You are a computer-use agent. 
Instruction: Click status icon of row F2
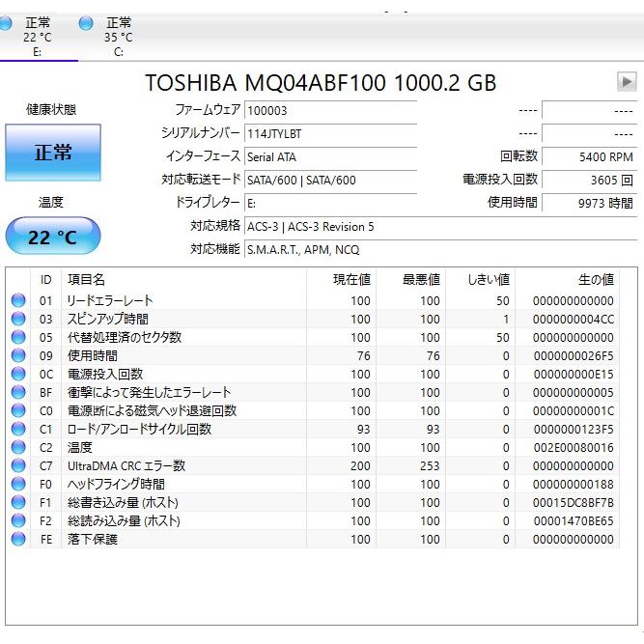pos(18,520)
